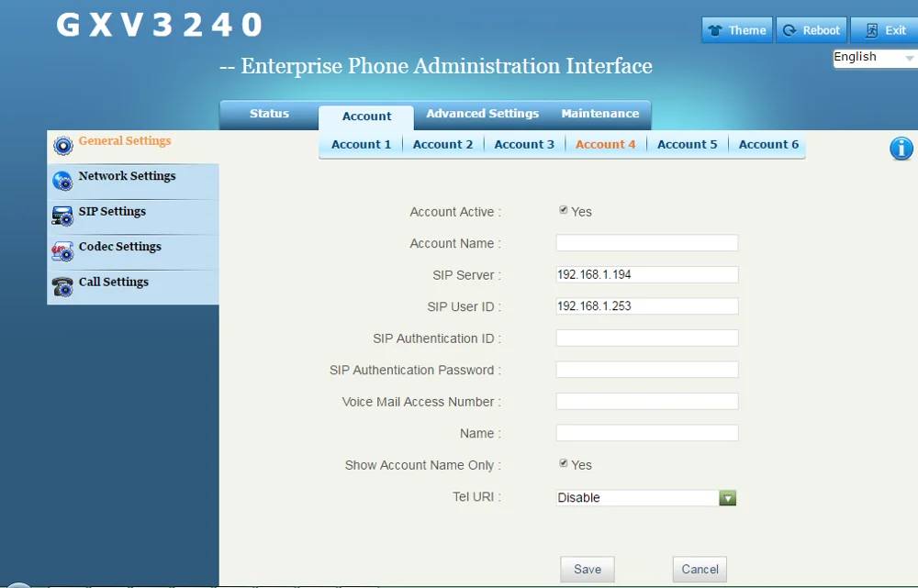Toggle the Show Account Name Only checkbox

pos(564,463)
